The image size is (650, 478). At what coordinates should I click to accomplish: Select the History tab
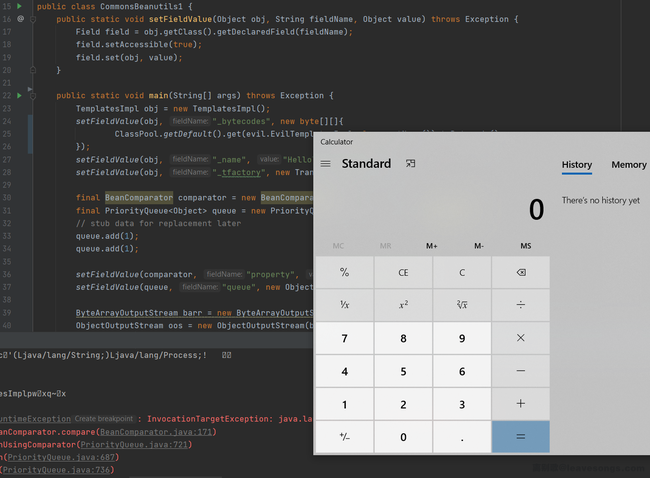point(576,165)
